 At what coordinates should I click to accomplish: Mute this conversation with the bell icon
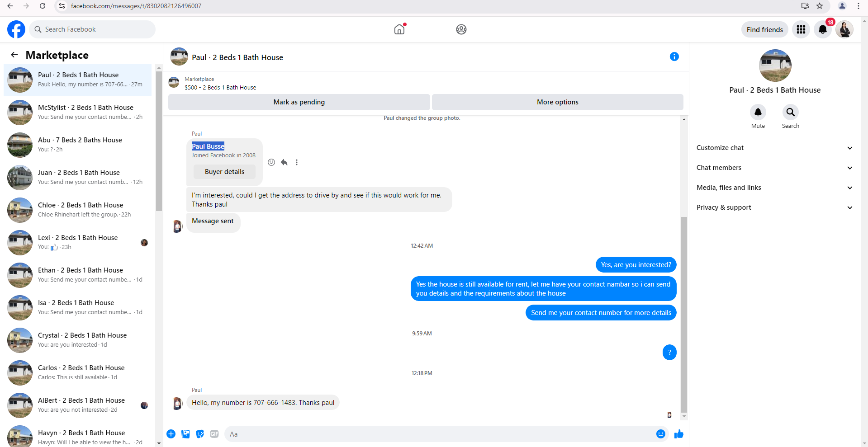(x=758, y=112)
